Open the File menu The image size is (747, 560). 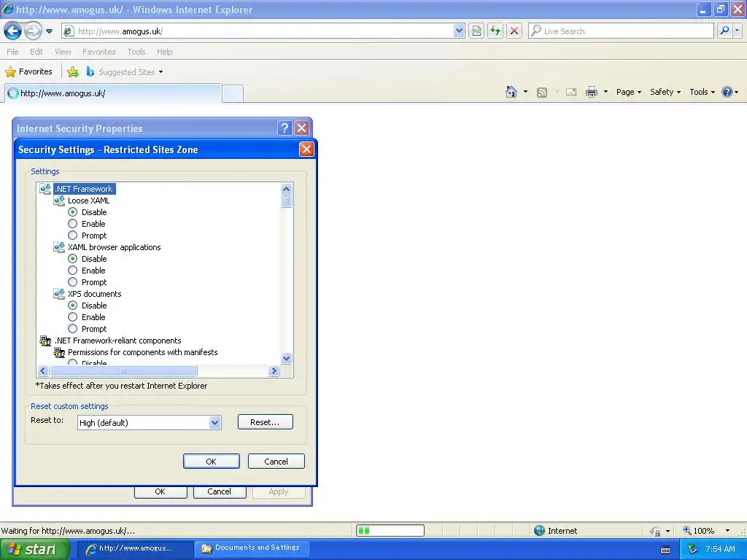pyautogui.click(x=13, y=52)
